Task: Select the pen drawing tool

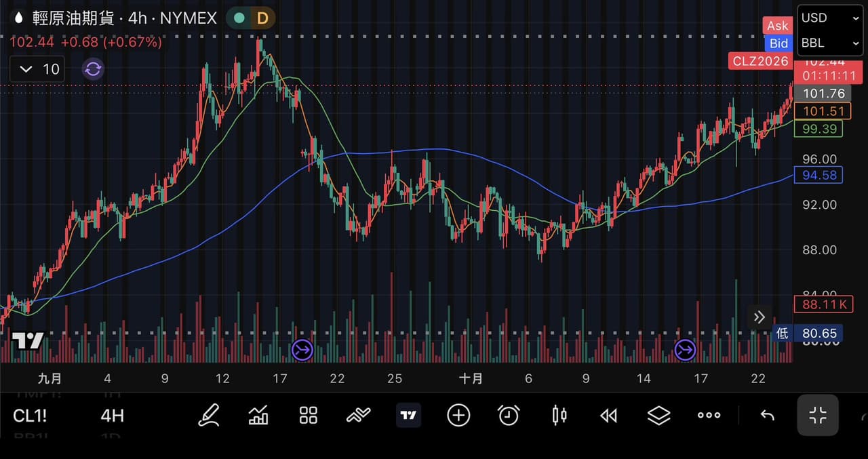Action: coord(209,415)
